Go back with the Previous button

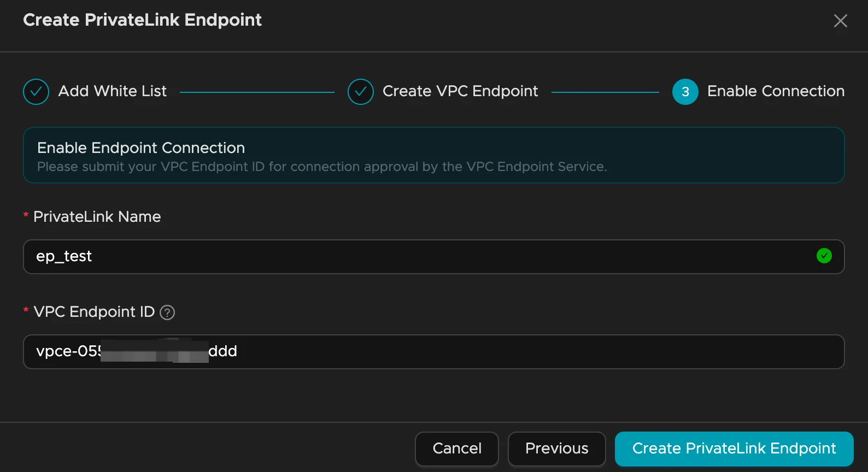coord(556,449)
